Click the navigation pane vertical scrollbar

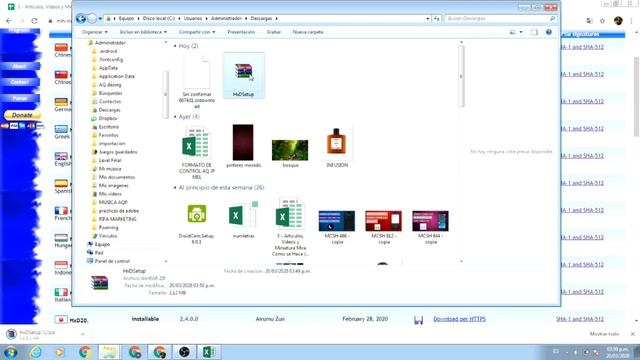(166, 94)
